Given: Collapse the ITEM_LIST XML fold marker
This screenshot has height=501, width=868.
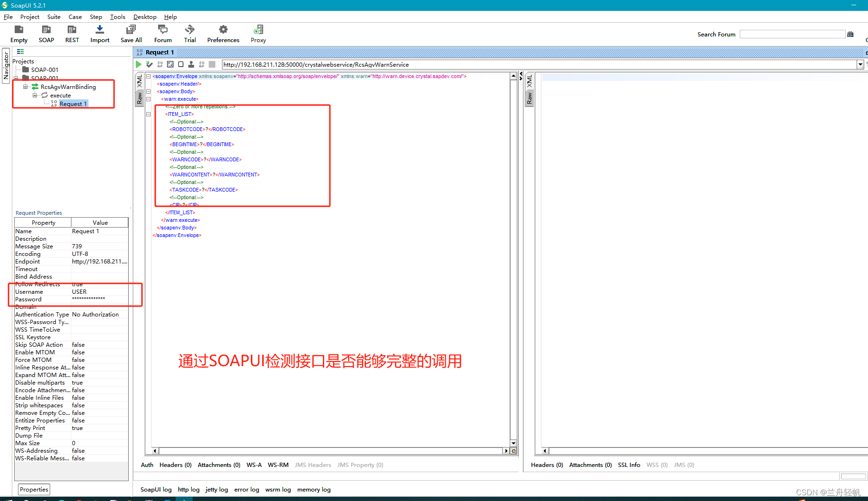Looking at the screenshot, I should 148,114.
